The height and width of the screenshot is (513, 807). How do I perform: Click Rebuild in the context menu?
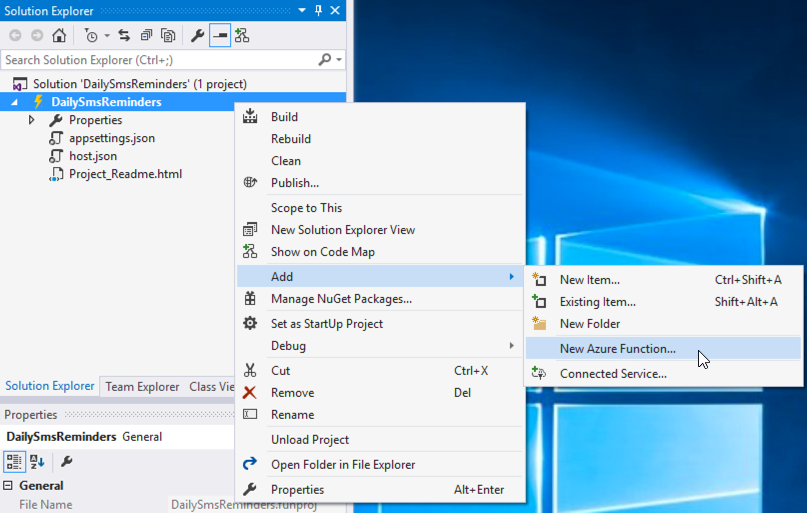click(381, 139)
